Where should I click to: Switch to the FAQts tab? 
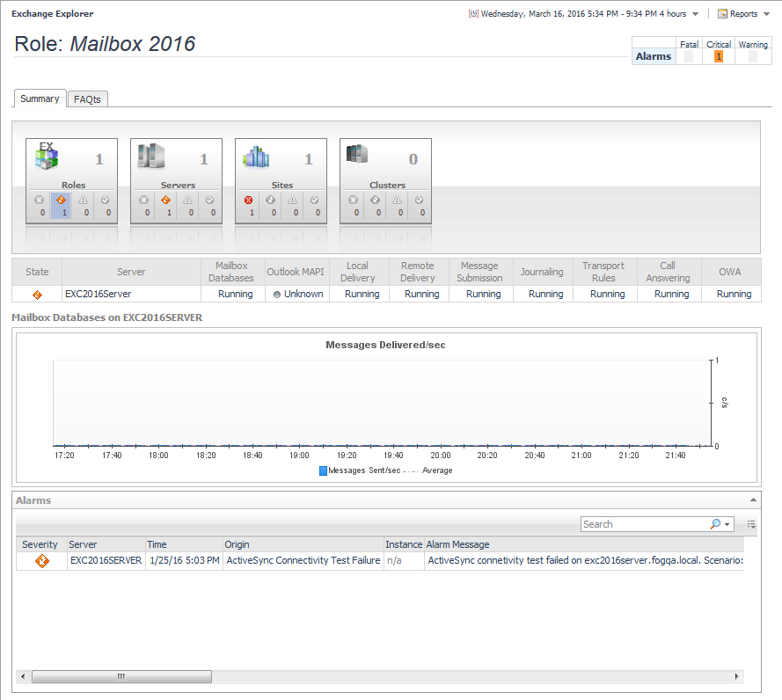[87, 99]
